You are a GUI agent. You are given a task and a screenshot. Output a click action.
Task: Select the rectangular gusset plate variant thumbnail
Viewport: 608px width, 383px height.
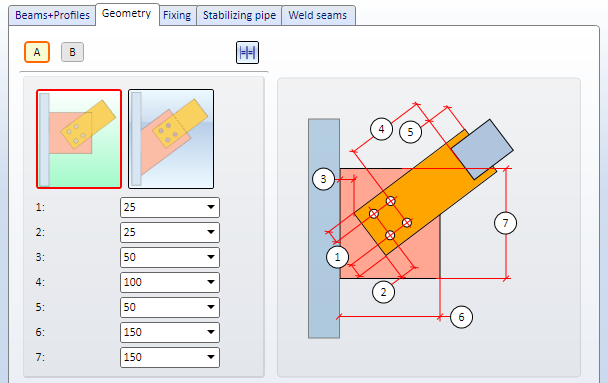[x=79, y=139]
